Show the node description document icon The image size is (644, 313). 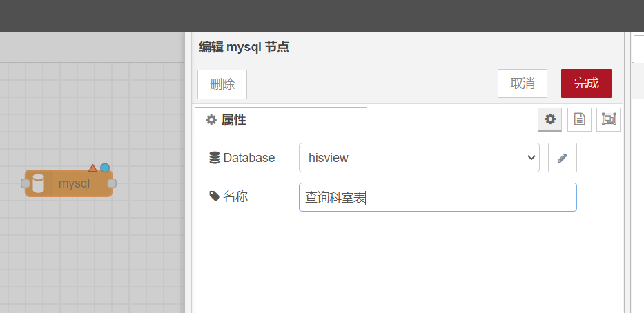click(579, 119)
